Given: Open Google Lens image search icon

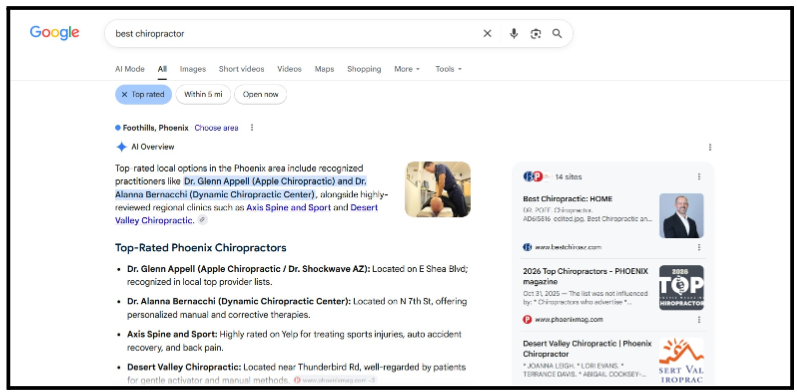Looking at the screenshot, I should tap(535, 34).
